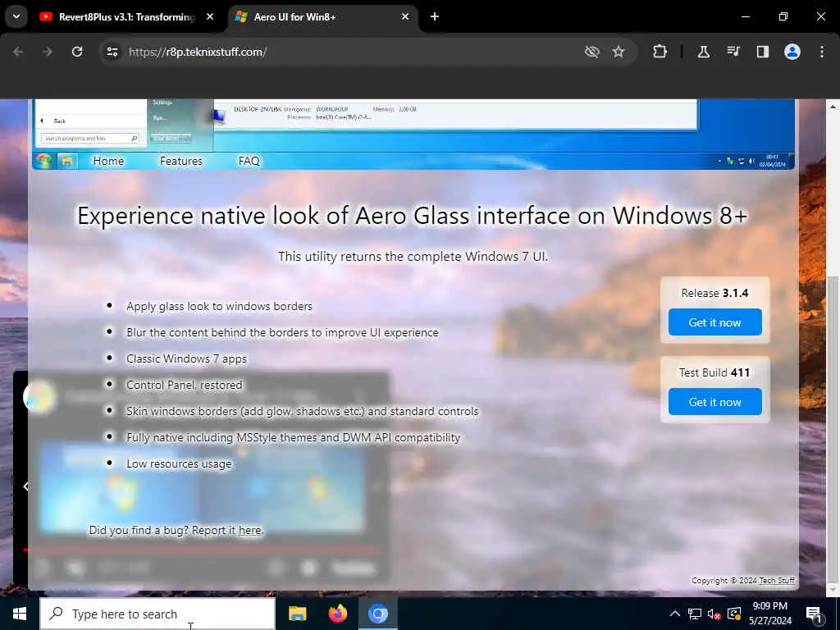Click the previous arrow on video overlay
The width and height of the screenshot is (840, 630).
tap(25, 486)
